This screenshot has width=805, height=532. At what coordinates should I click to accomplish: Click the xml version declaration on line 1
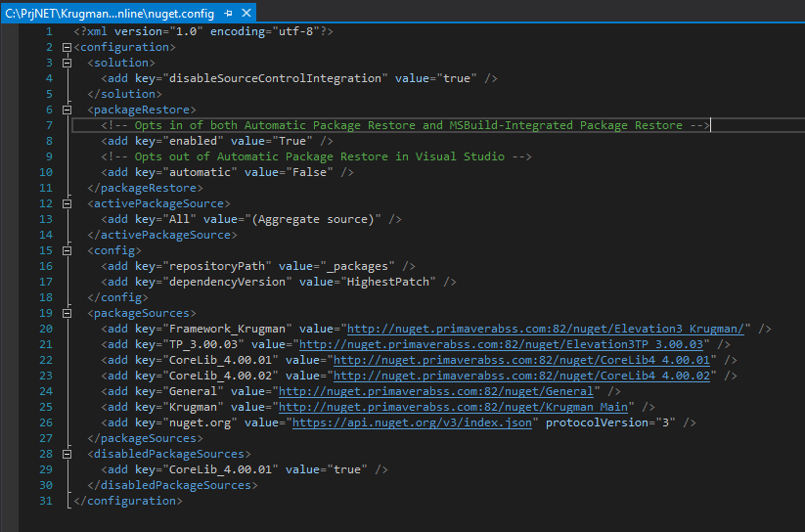(203, 31)
